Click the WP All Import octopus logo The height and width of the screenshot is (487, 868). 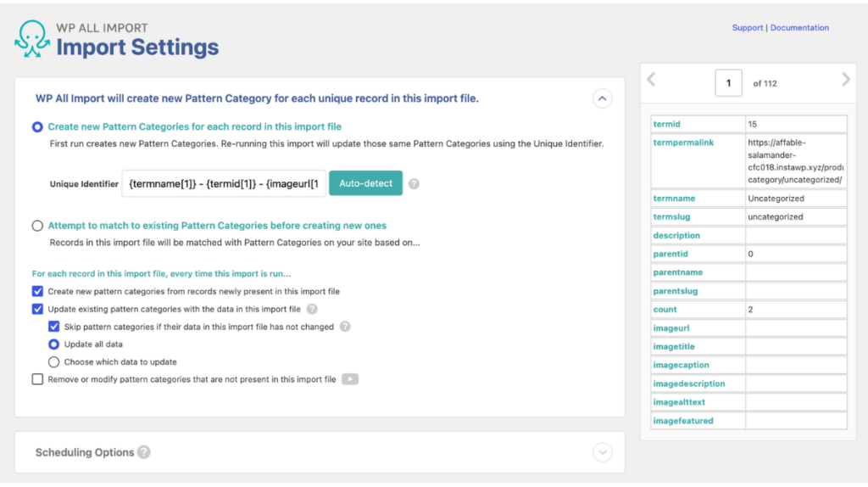tap(32, 39)
